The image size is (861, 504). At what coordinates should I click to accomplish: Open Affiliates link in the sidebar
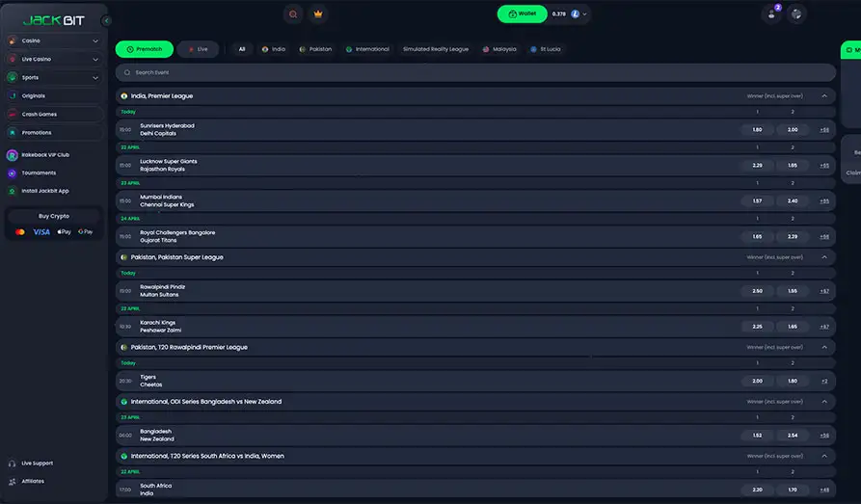pyautogui.click(x=26, y=482)
